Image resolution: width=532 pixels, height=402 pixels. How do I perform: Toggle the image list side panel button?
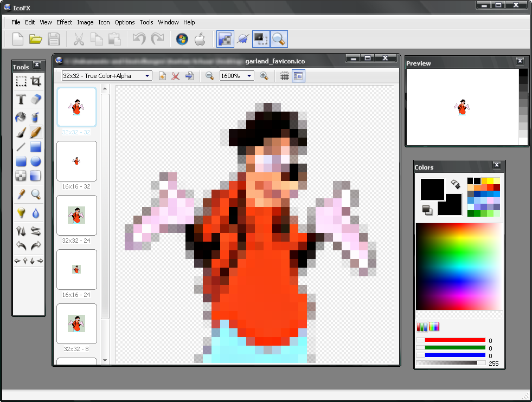click(x=298, y=76)
